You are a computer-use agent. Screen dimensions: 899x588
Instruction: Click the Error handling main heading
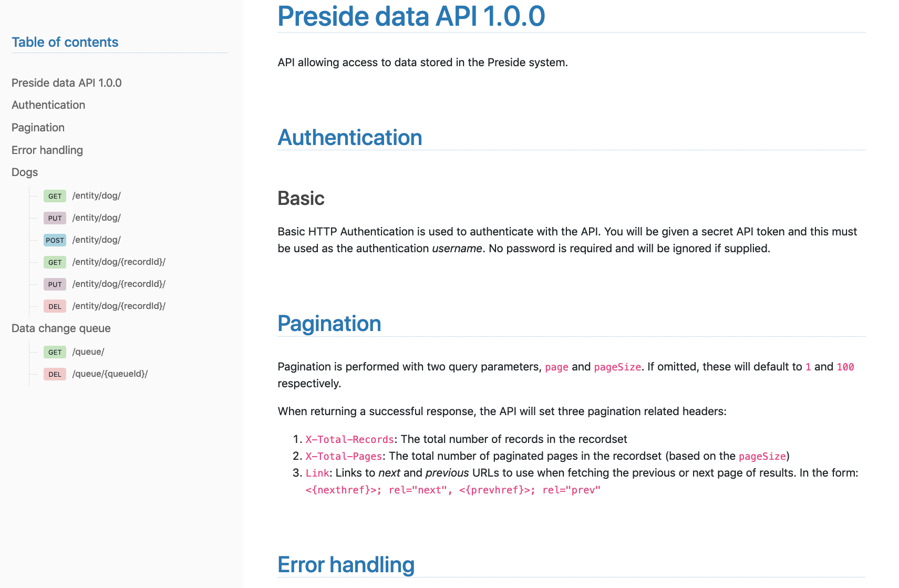click(346, 565)
